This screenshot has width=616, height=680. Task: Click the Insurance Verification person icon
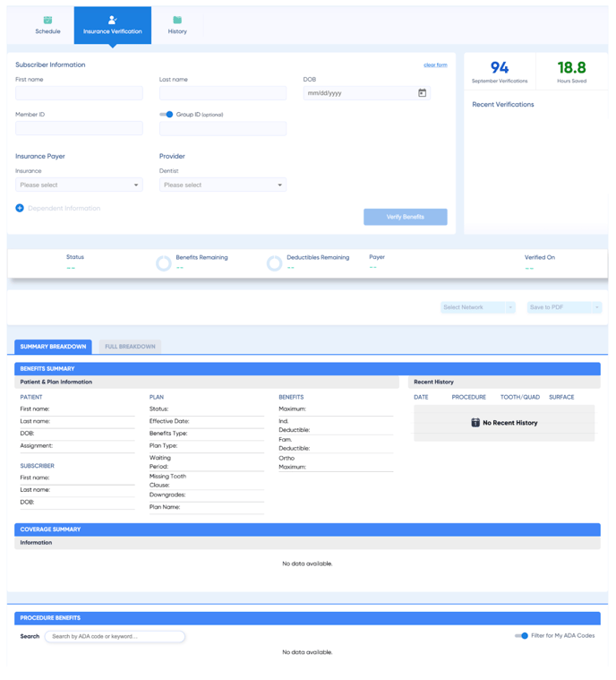(x=112, y=20)
